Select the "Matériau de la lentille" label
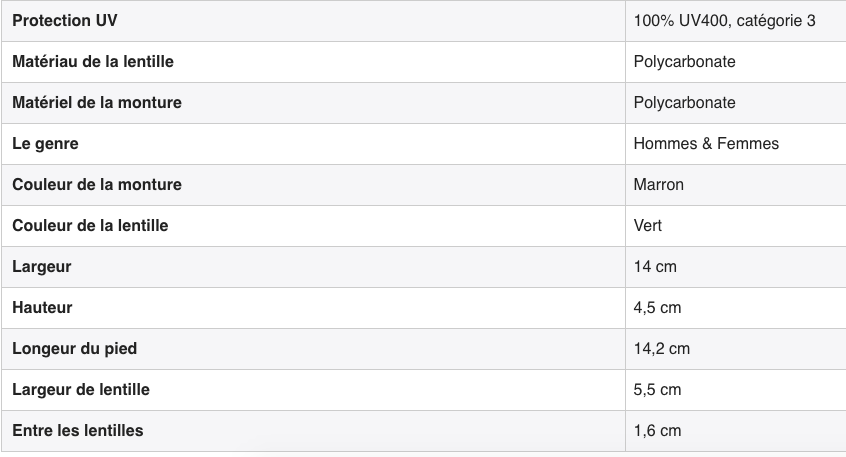The image size is (846, 457). pos(93,62)
